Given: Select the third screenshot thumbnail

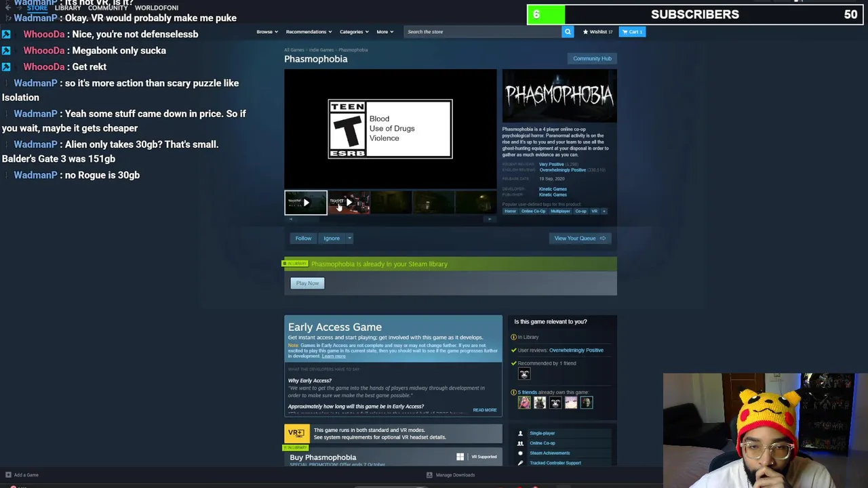Looking at the screenshot, I should point(391,202).
